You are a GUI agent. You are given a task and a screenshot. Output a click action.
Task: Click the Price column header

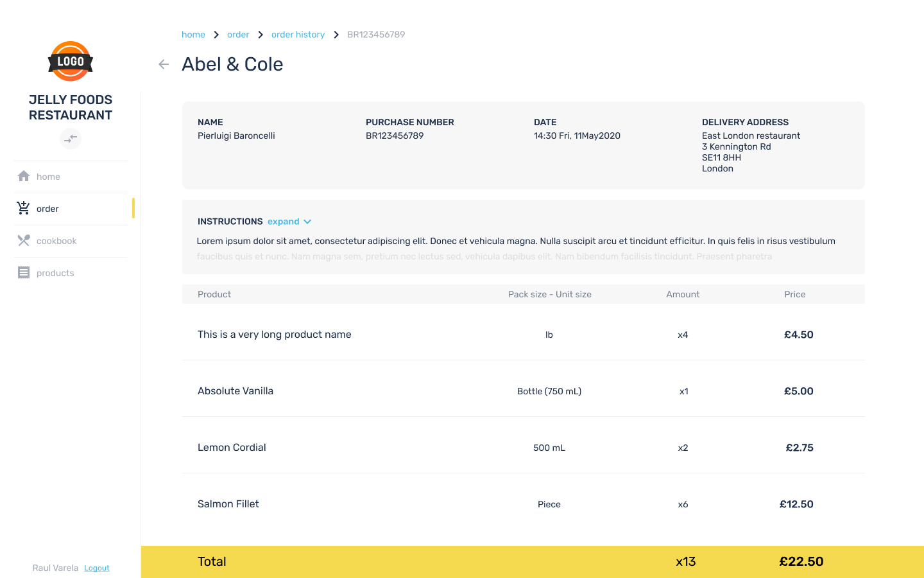click(795, 294)
